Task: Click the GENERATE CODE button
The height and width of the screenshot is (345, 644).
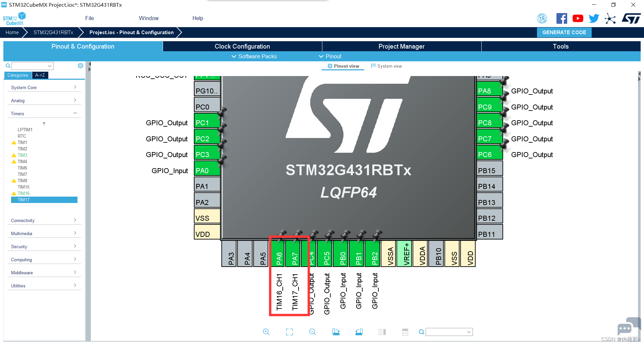Action: (564, 32)
